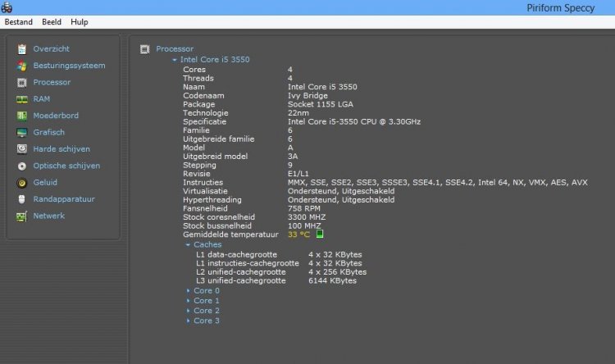Click the Stepping label
The image size is (615, 364).
coord(199,165)
